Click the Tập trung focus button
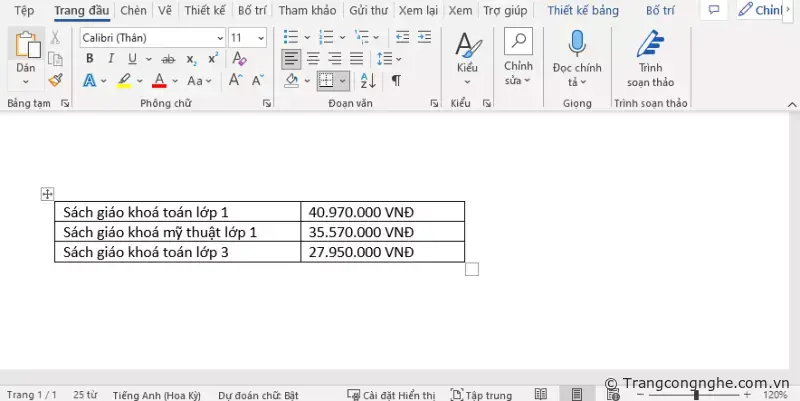The width and height of the screenshot is (800, 401). click(x=481, y=395)
